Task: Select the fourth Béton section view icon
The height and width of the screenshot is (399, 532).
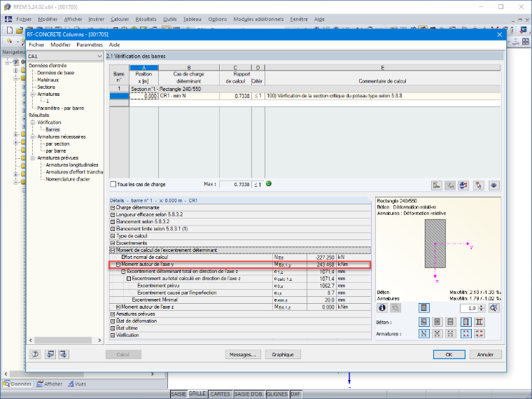Action: tap(465, 321)
